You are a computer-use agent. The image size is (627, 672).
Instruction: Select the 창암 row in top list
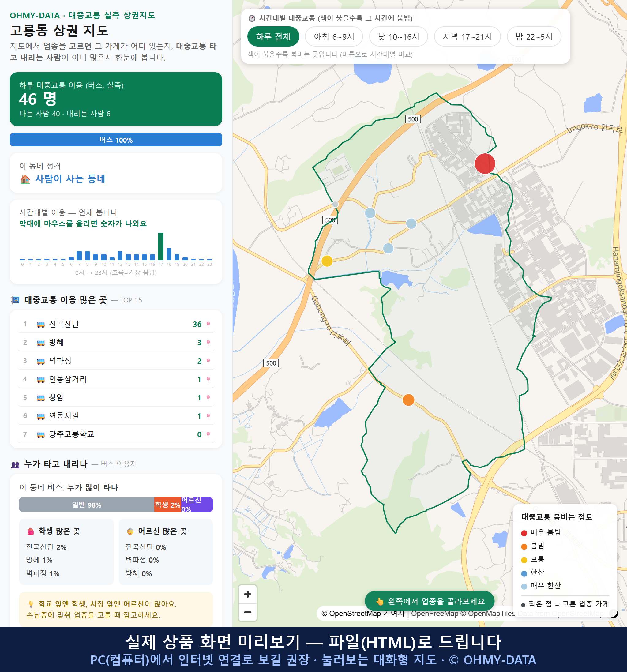pos(116,397)
